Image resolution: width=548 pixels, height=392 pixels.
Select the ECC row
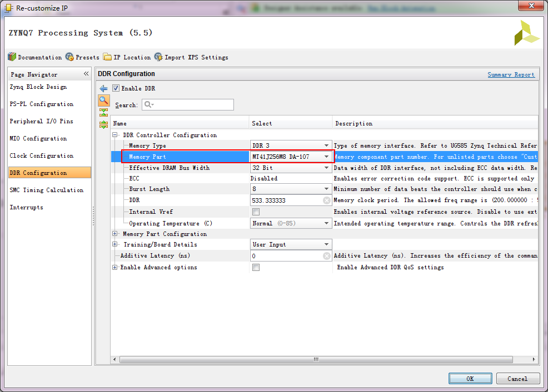(325, 178)
